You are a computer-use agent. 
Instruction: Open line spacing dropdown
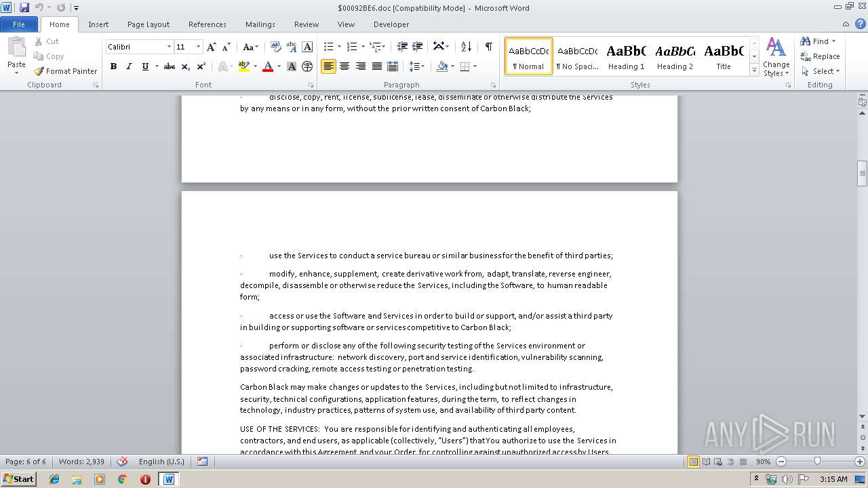tap(417, 66)
